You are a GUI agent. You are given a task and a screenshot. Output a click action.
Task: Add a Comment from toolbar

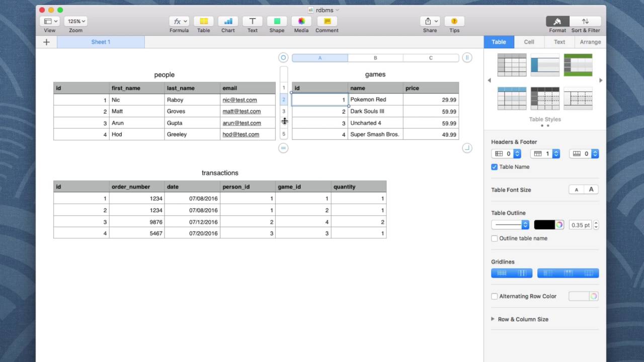[x=327, y=21]
